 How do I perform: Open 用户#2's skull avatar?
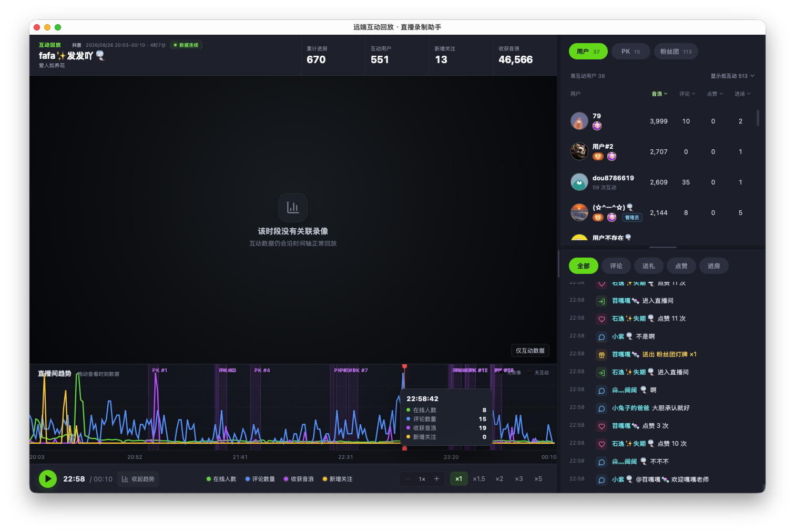tap(579, 151)
